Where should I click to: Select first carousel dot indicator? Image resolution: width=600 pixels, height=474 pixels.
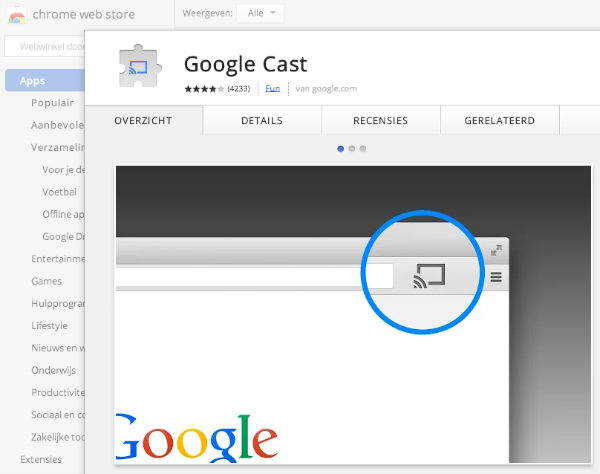tap(341, 149)
